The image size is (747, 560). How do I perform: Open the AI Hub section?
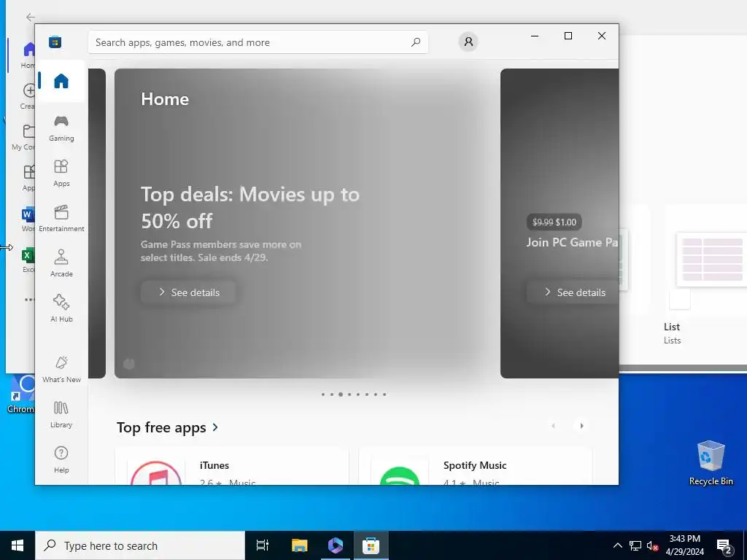tap(61, 308)
